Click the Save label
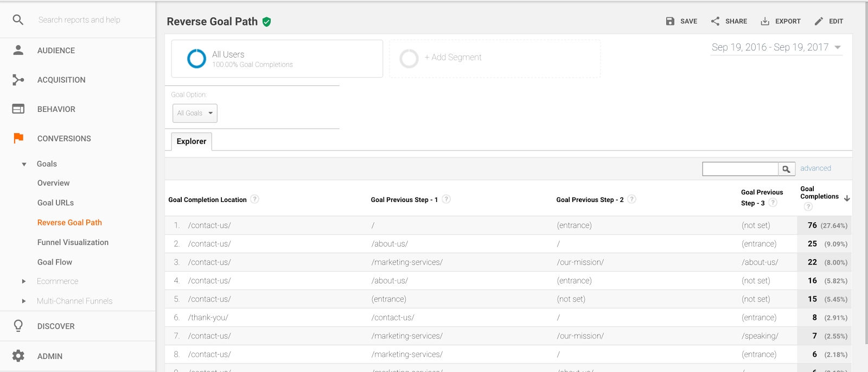 [689, 21]
